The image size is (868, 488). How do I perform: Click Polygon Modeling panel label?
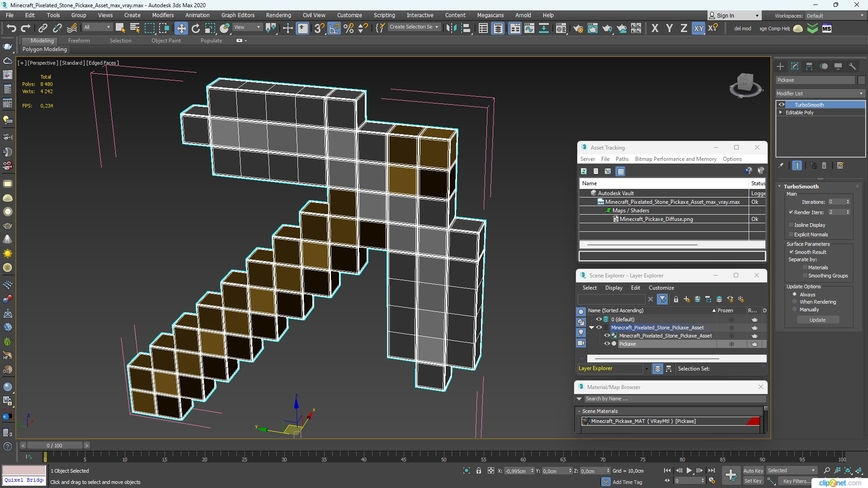(44, 49)
